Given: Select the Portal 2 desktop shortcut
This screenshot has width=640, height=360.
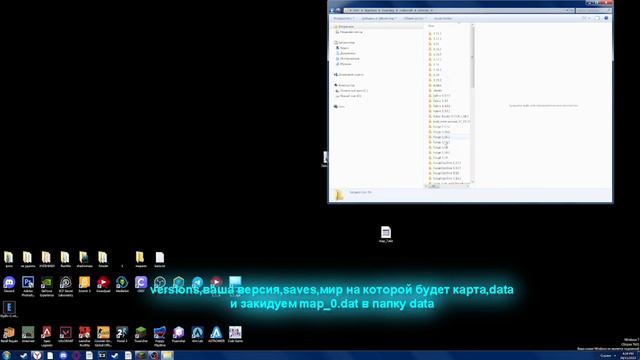Looking at the screenshot, I should 122,334.
